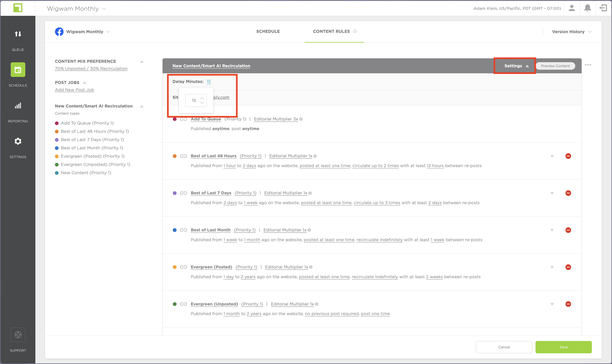Click link icon beside Evergreen (Posted)
Screen dimensions: 612x364
(x=183, y=267)
